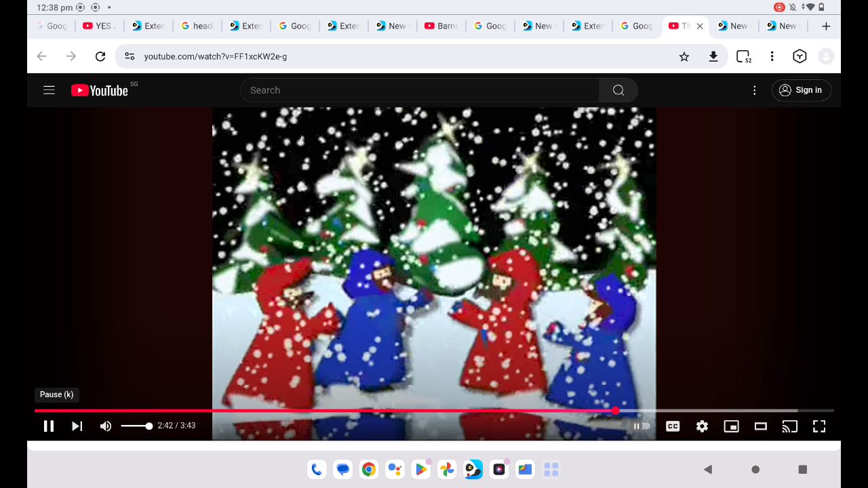Viewport: 868px width, 488px height.
Task: Open the Chrome profile avatar
Action: 826,57
